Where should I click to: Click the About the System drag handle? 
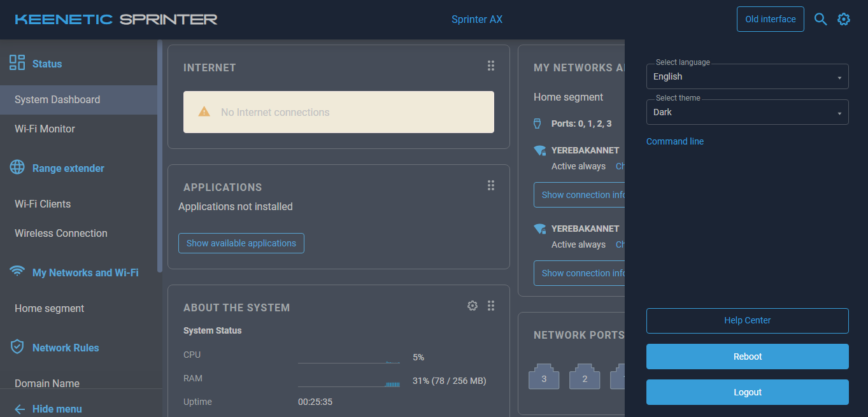tap(491, 306)
